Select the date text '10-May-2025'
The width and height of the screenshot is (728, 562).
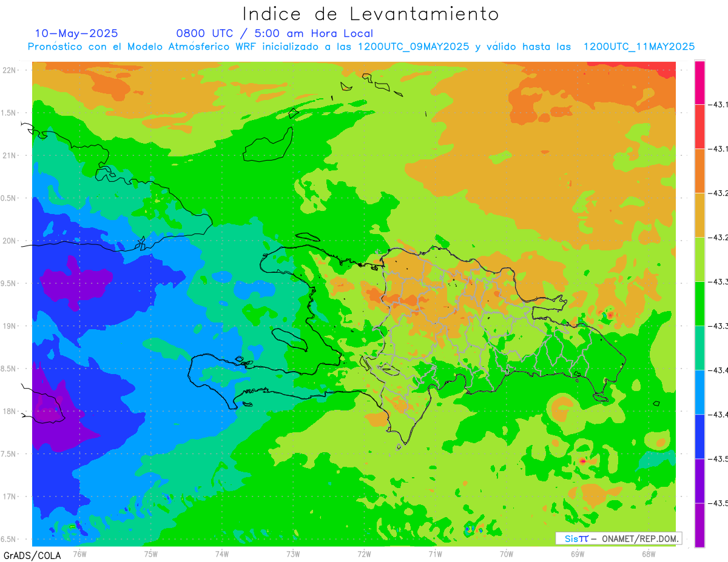(x=76, y=33)
